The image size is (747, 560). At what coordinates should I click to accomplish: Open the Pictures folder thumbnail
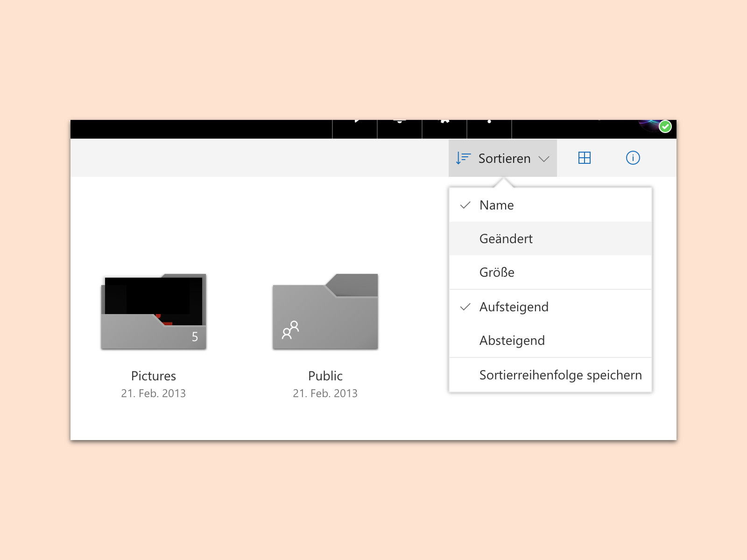(x=154, y=311)
